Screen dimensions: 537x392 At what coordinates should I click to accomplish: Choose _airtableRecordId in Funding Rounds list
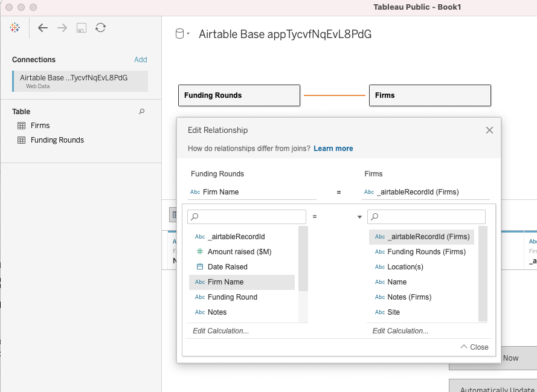pos(242,237)
